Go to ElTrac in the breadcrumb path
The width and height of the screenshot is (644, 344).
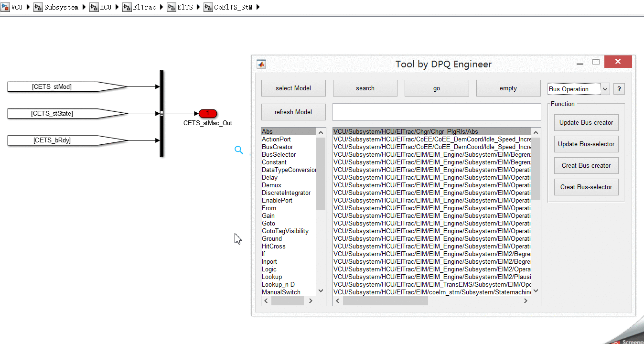pyautogui.click(x=144, y=8)
